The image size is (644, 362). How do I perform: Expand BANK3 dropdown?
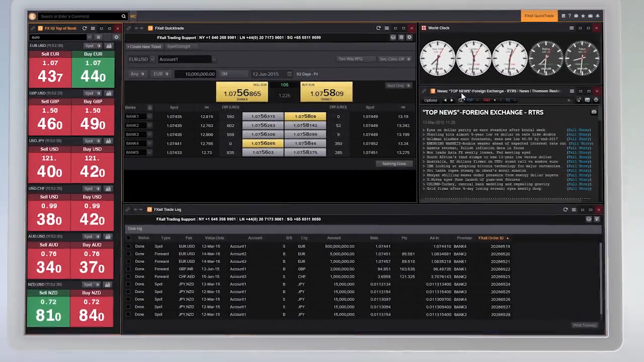149,135
